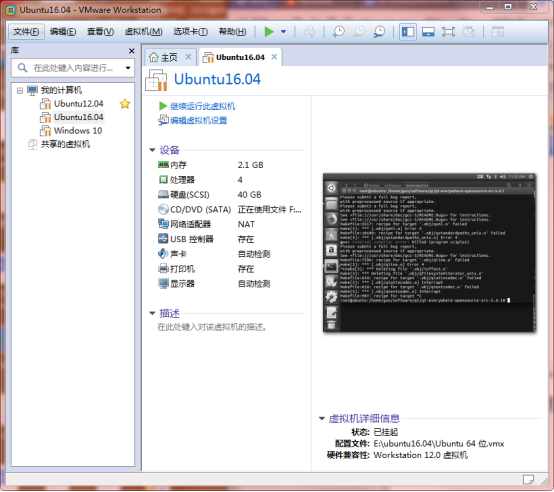Open the snapshot manager icon

pos(379,32)
